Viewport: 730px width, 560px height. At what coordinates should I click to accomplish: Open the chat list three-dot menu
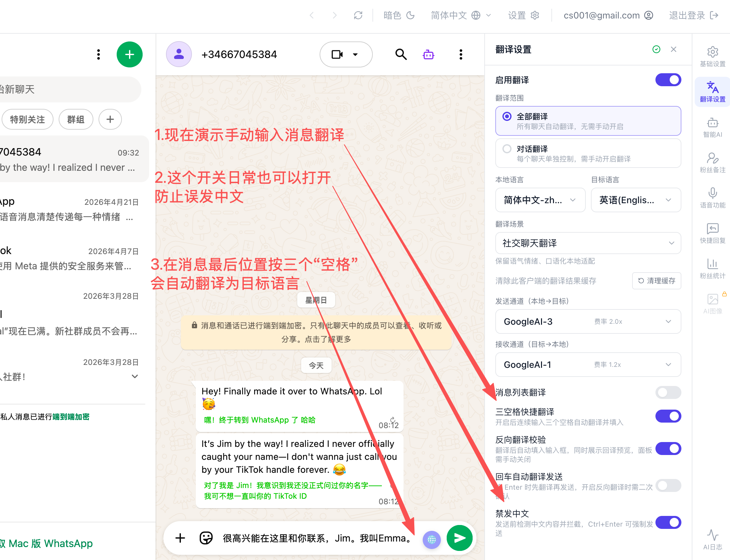(98, 54)
